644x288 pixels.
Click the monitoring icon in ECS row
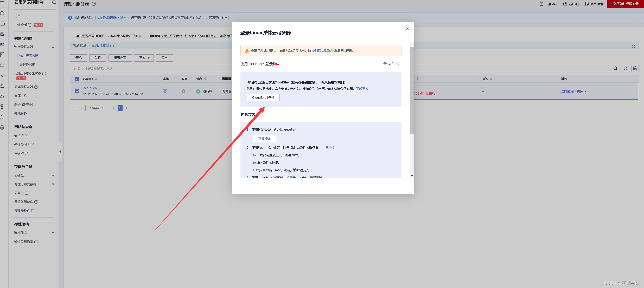pyautogui.click(x=165, y=91)
